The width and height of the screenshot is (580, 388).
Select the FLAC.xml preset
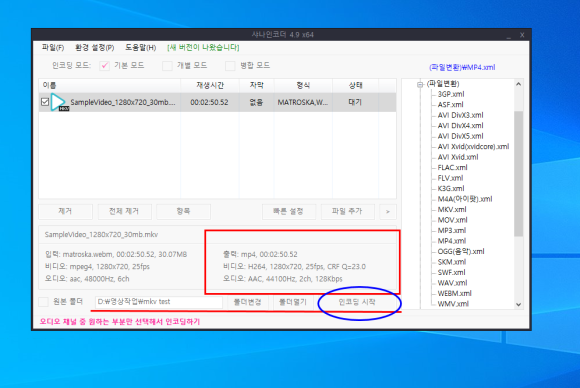click(452, 168)
